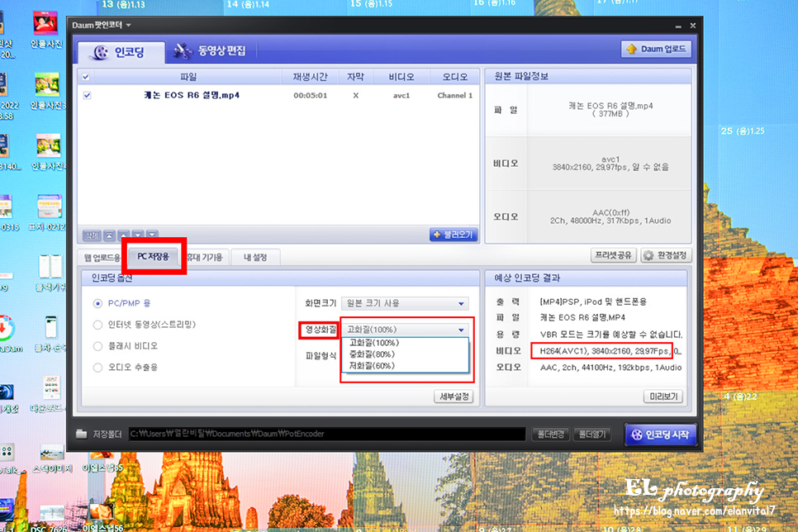Select the 블랙기유 desktop file icon
Viewport: 798px width, 532px height.
[50, 274]
